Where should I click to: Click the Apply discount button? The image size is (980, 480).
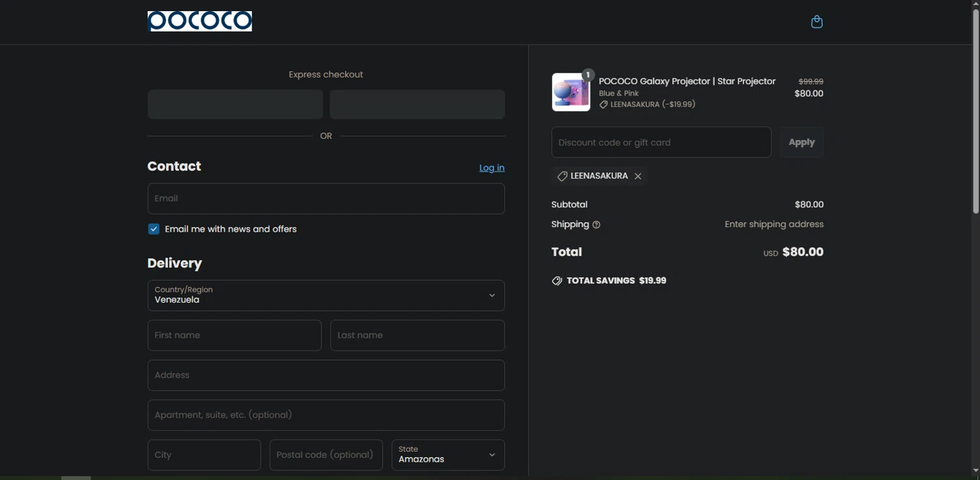pyautogui.click(x=802, y=142)
